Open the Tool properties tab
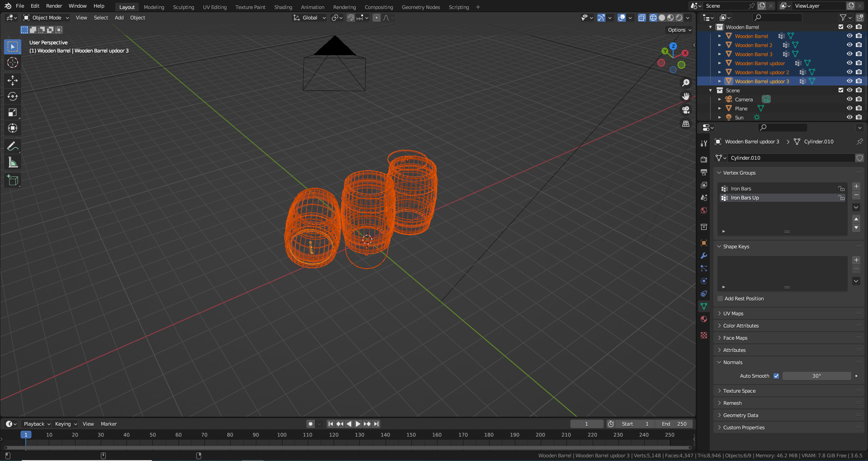Image resolution: width=868 pixels, height=461 pixels. [x=704, y=143]
